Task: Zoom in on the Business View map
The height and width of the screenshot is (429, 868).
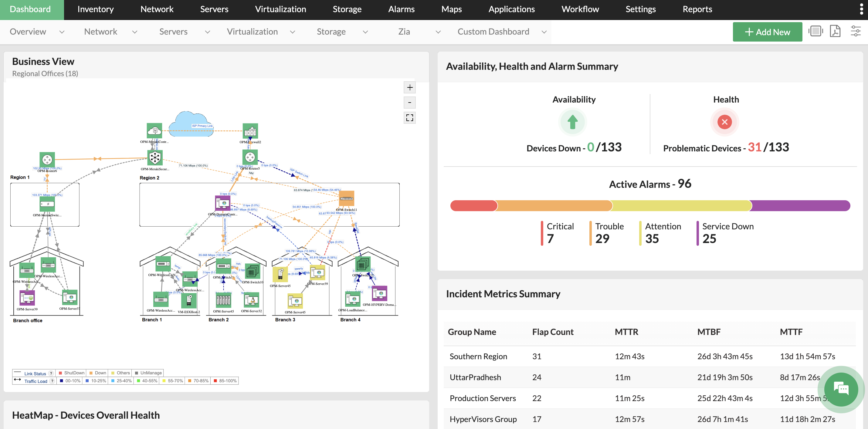Action: [409, 87]
